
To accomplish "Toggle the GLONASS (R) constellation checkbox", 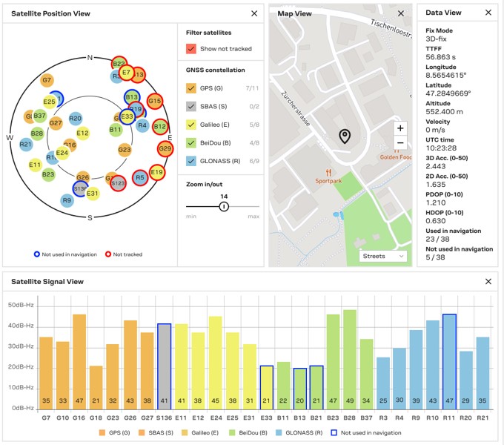I will tap(191, 160).
